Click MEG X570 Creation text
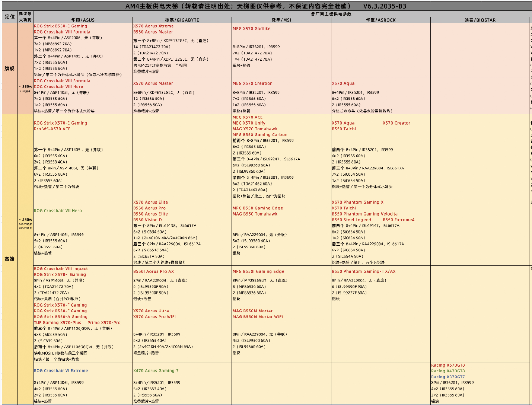This screenshot has width=532, height=405. coord(252,83)
